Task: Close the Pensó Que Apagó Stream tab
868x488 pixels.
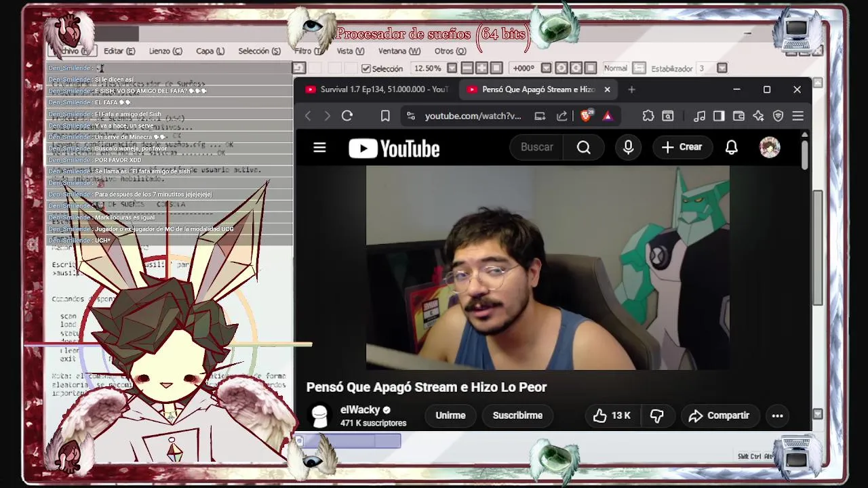Action: click(607, 89)
